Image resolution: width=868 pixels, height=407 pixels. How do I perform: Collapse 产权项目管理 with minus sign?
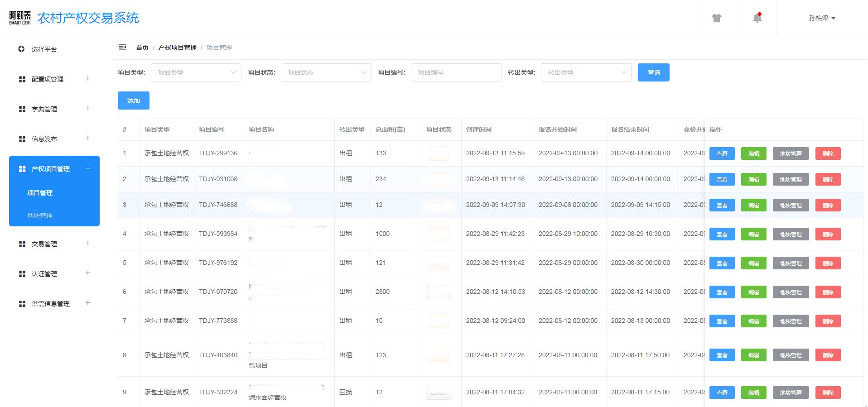point(88,168)
